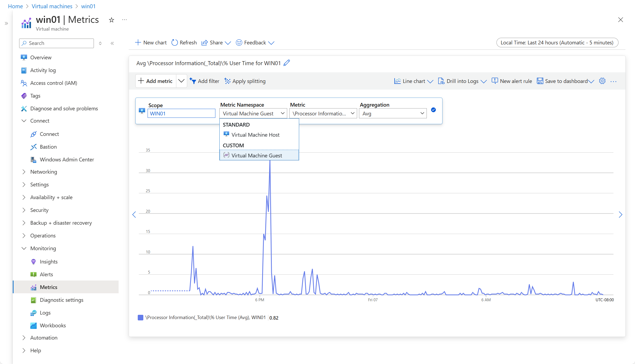Open the Line chart type dropdown

click(414, 81)
